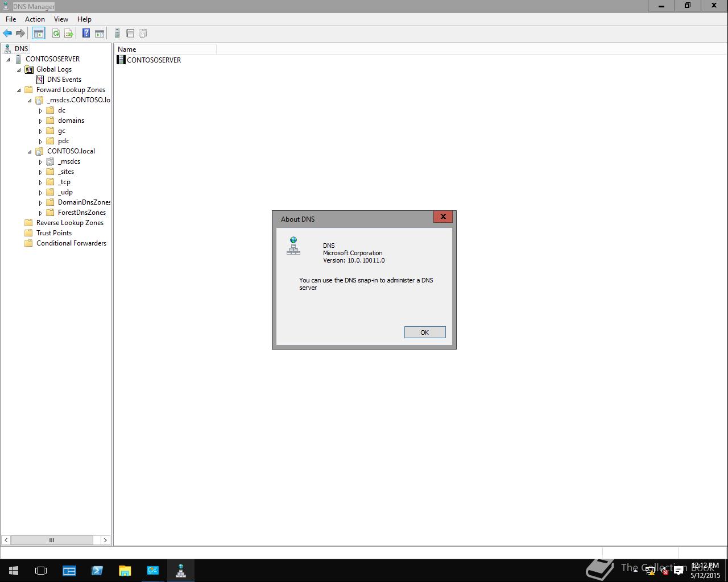This screenshot has width=728, height=582.
Task: Expand the _sites folder
Action: tap(40, 172)
